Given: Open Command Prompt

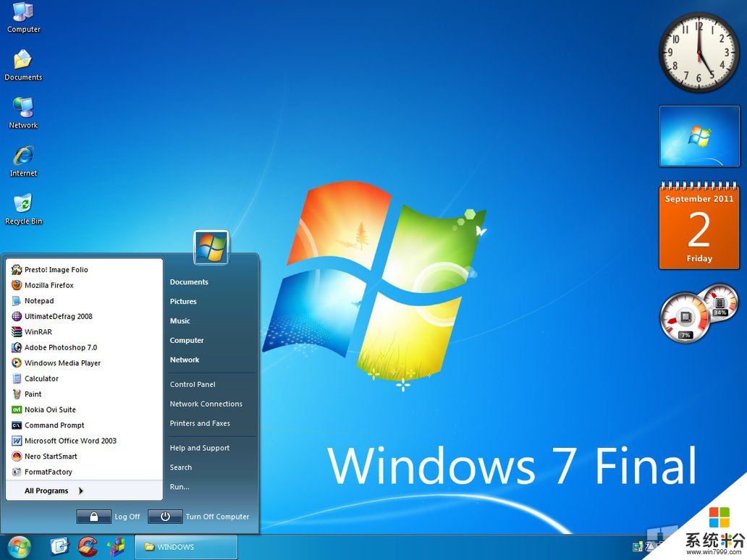Looking at the screenshot, I should point(84,425).
